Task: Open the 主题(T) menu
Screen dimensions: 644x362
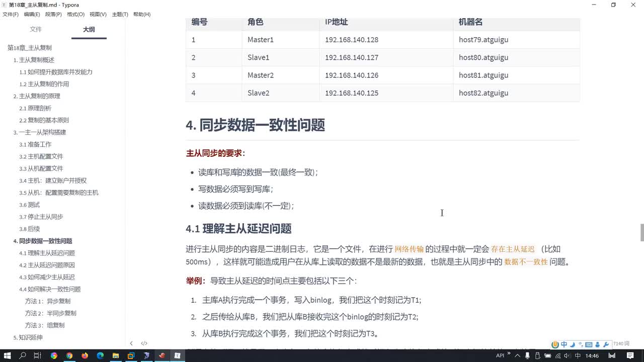Action: (120, 14)
